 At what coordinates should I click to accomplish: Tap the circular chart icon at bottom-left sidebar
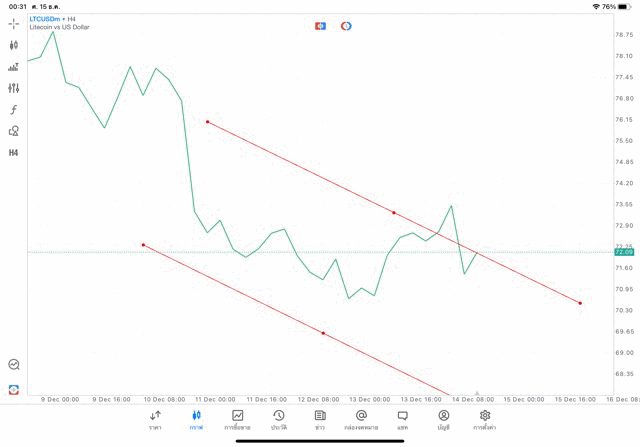tap(14, 365)
